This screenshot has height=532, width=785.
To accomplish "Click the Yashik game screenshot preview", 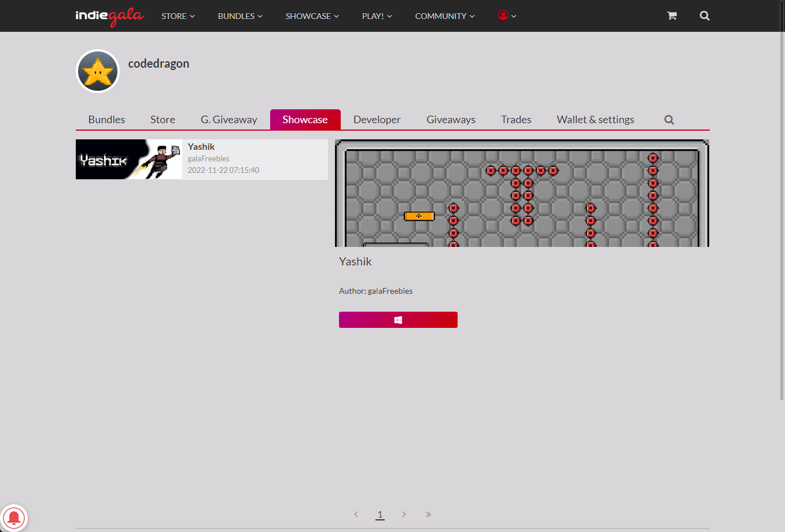I will pyautogui.click(x=522, y=193).
